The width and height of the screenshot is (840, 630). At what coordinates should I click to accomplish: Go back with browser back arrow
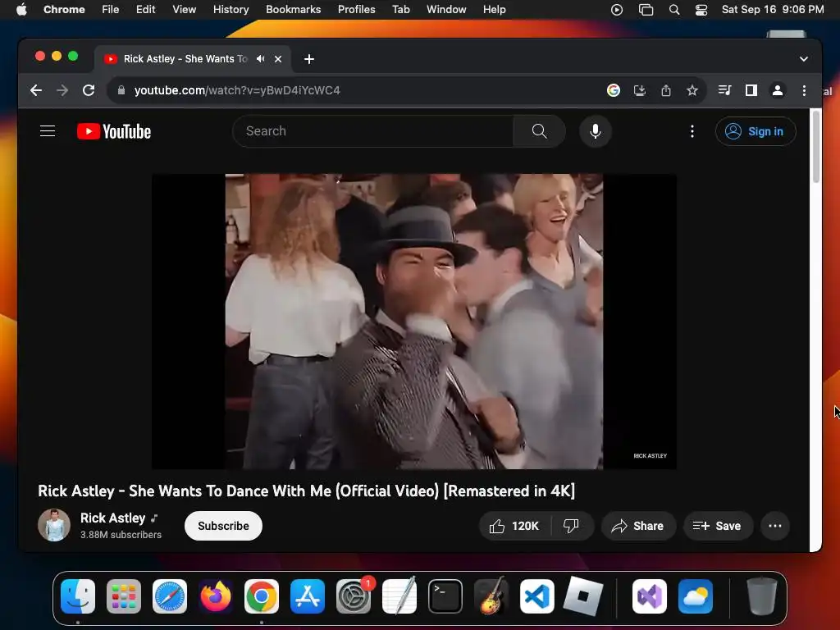(36, 90)
